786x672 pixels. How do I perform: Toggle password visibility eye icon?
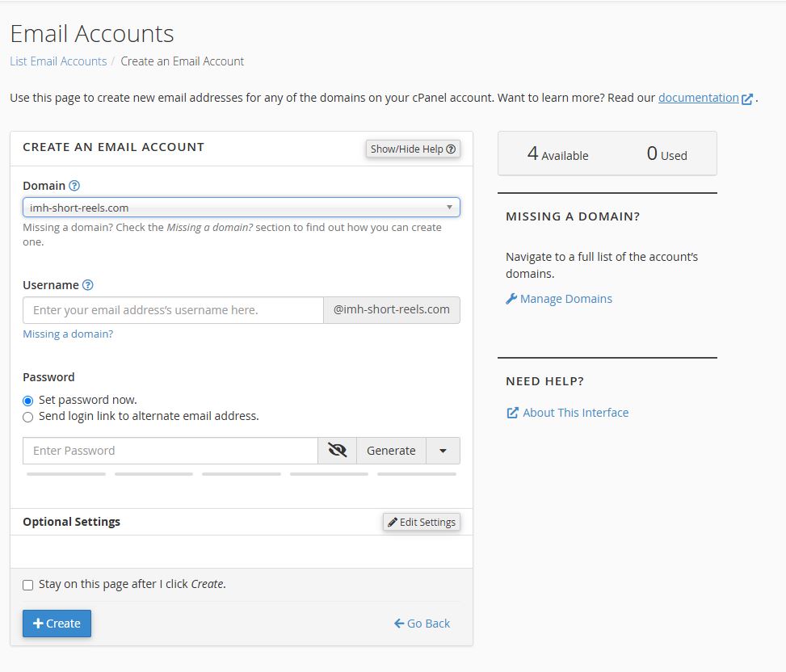(x=337, y=451)
